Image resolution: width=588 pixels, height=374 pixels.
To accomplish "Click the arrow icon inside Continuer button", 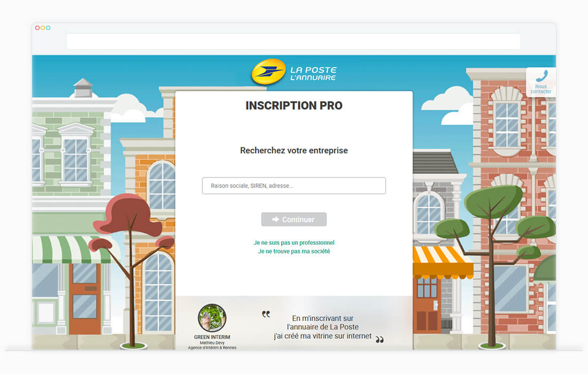I will (x=276, y=220).
